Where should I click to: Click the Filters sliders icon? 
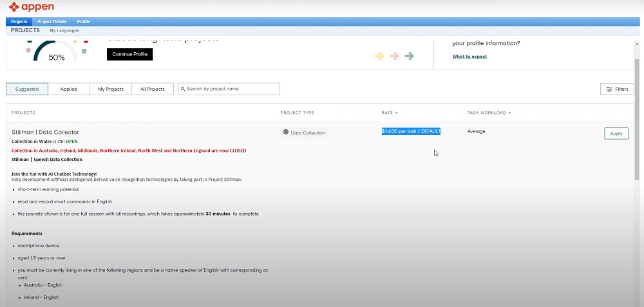pos(609,89)
